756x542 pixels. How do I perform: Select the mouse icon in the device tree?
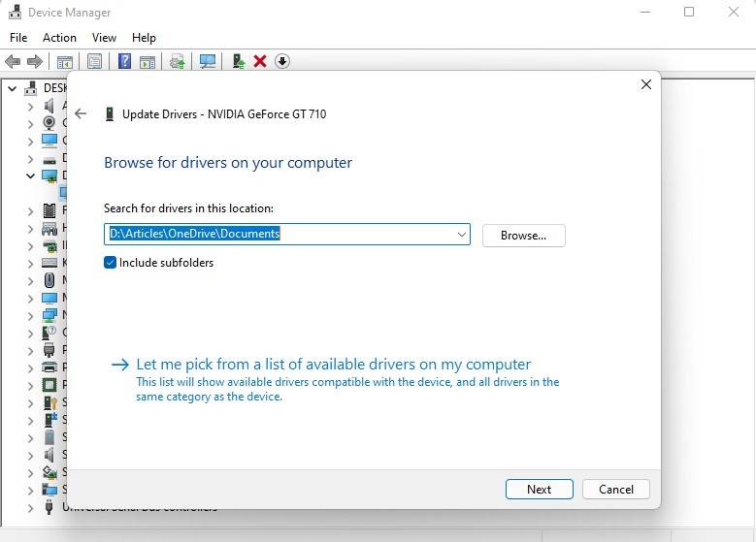[x=49, y=280]
